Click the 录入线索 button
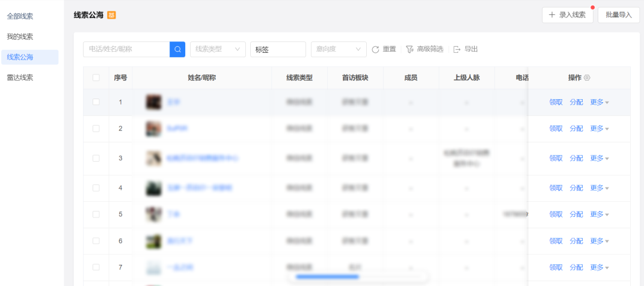644x286 pixels. click(x=568, y=15)
